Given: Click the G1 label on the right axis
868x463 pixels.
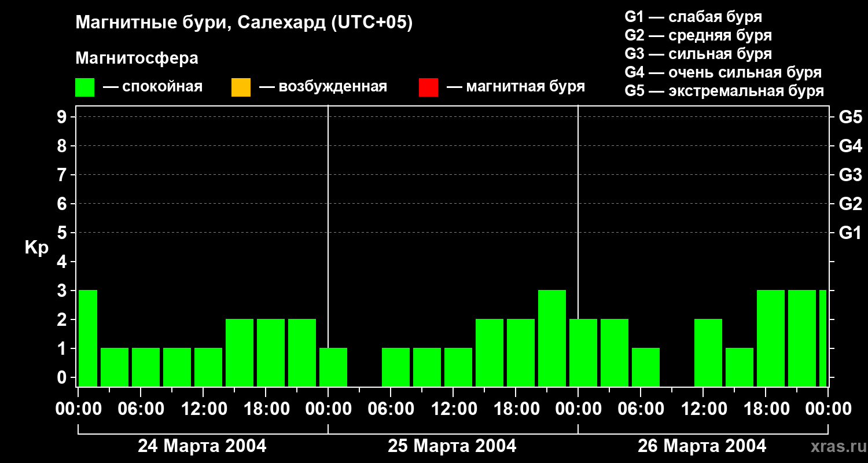Looking at the screenshot, I should 850,233.
